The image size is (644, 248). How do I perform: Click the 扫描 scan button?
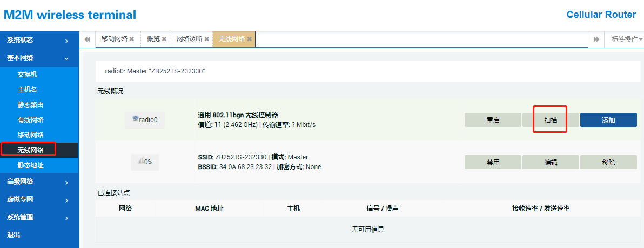click(551, 120)
